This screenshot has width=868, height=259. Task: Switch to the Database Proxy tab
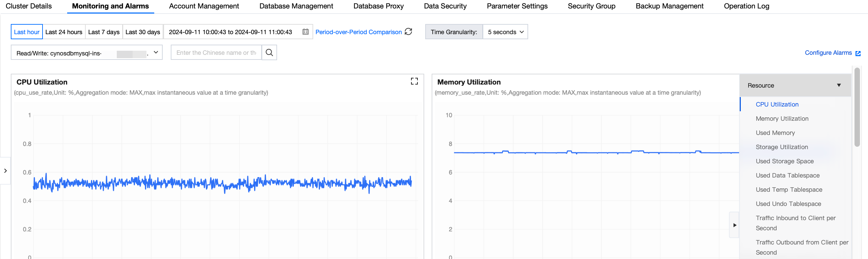point(378,6)
